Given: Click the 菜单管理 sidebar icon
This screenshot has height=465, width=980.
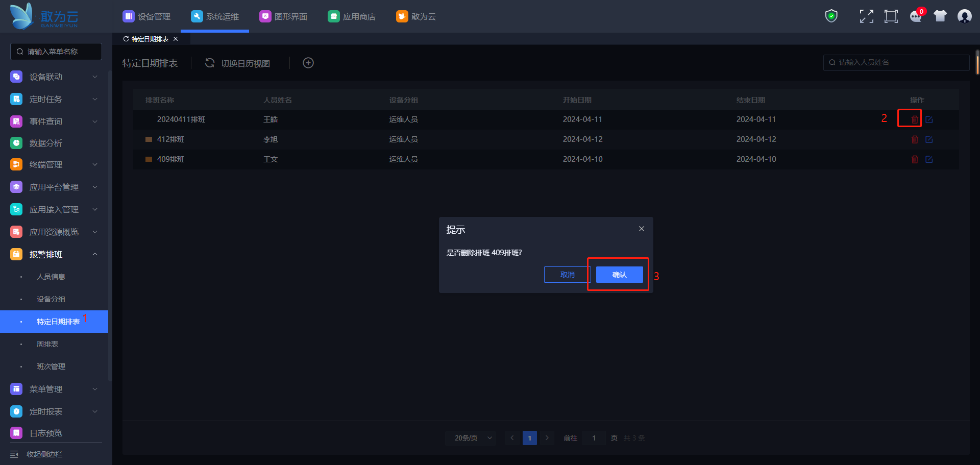Looking at the screenshot, I should pyautogui.click(x=16, y=389).
